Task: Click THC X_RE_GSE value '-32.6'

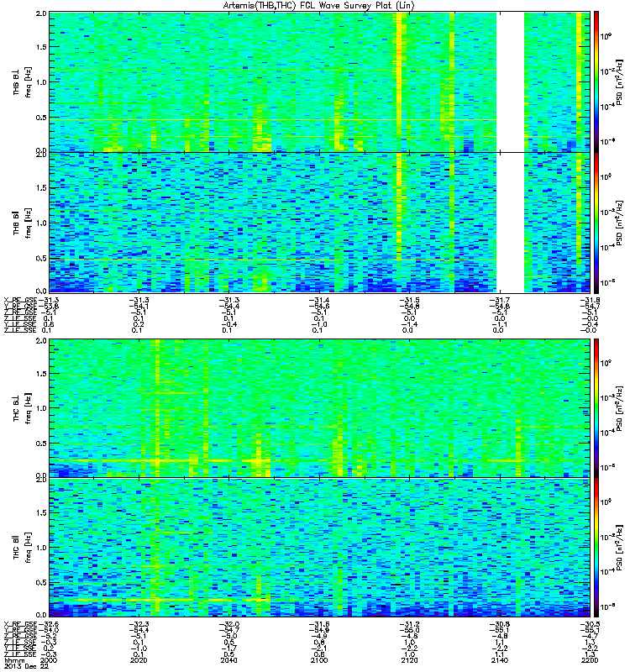Action: pyautogui.click(x=49, y=624)
